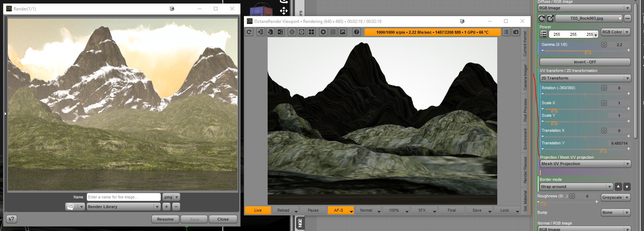Image resolution: width=644 pixels, height=231 pixels.
Task: Select the crosshair focus picker icon
Action: pyautogui.click(x=292, y=32)
